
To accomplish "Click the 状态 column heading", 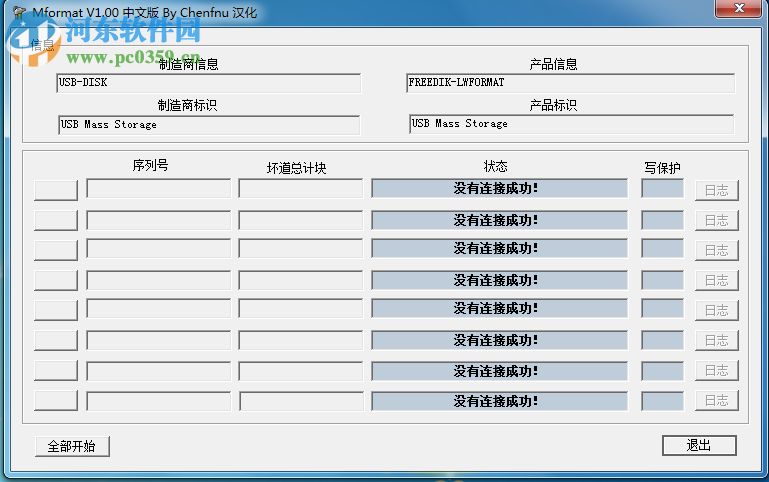I will point(495,166).
